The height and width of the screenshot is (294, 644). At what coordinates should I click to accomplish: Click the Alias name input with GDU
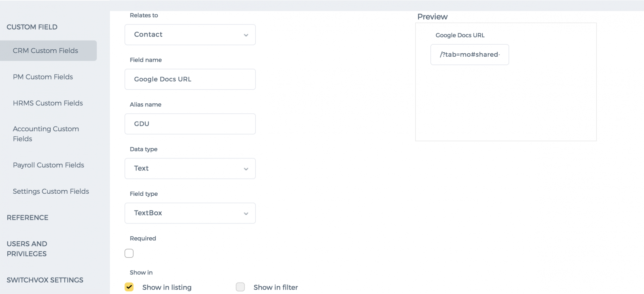(190, 124)
